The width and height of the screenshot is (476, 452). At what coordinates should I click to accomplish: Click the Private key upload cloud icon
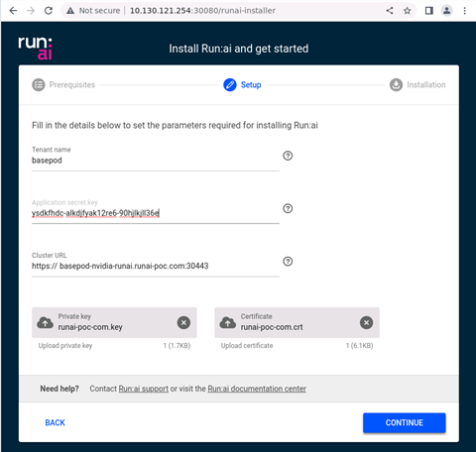point(45,322)
